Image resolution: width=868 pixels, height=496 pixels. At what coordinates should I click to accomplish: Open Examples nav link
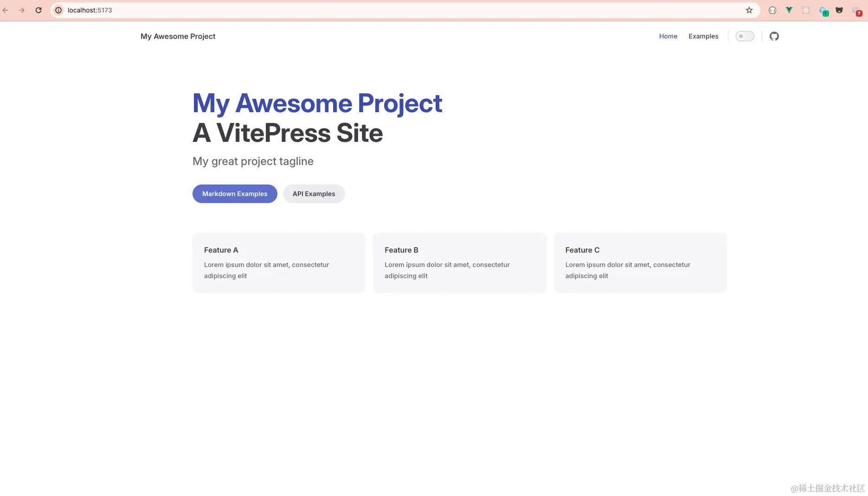pos(703,36)
